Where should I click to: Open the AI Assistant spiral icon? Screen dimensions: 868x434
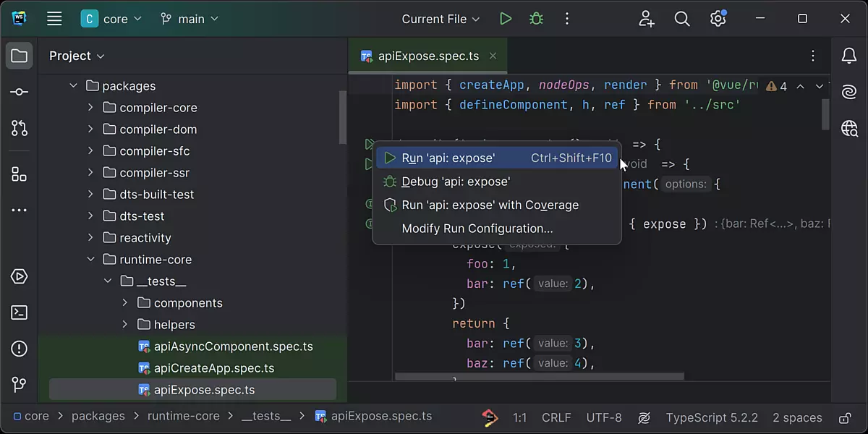pyautogui.click(x=849, y=92)
